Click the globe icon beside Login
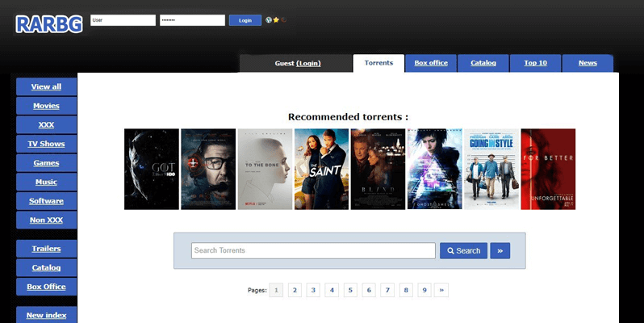Screen dimensions: 644x323 [x=269, y=19]
